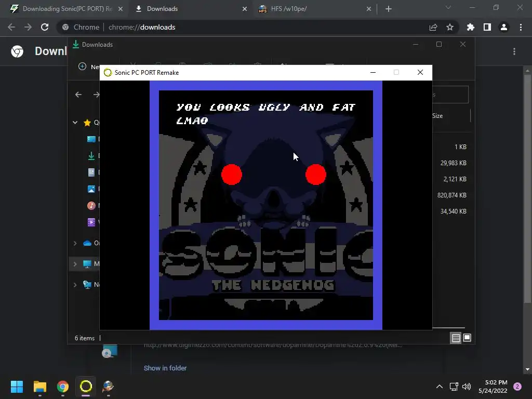Screen dimensions: 532x399
Task: Click Size column header
Action: [x=437, y=116]
